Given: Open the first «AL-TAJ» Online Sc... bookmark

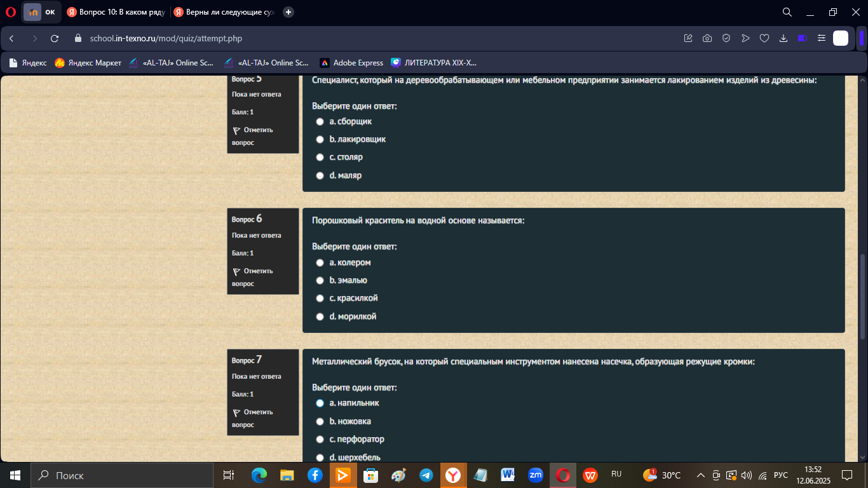Looking at the screenshot, I should pyautogui.click(x=172, y=63).
